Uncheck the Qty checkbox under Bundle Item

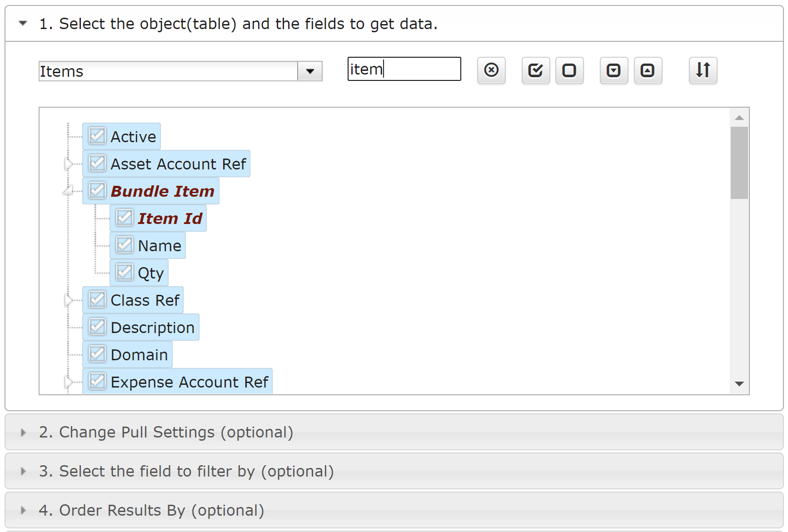click(x=125, y=273)
